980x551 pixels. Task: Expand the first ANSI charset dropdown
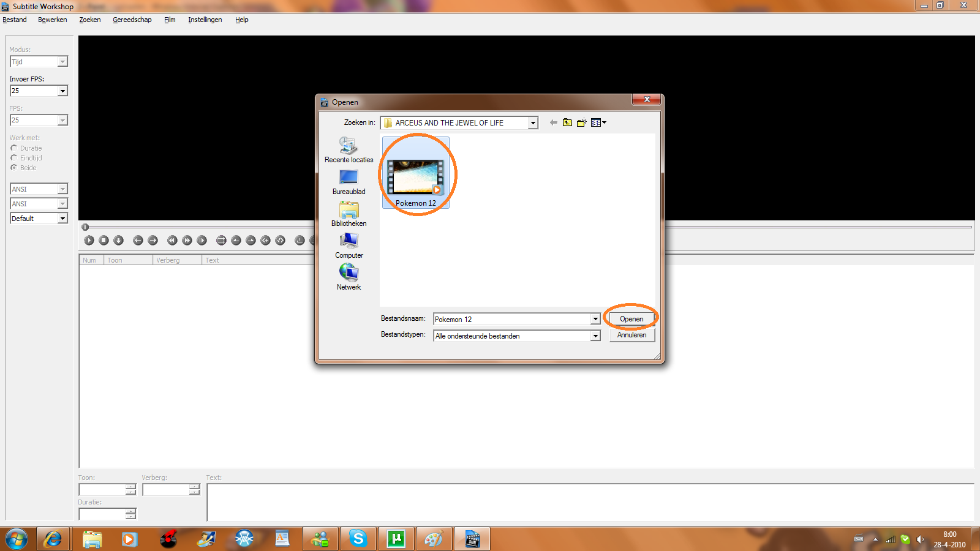pyautogui.click(x=62, y=189)
